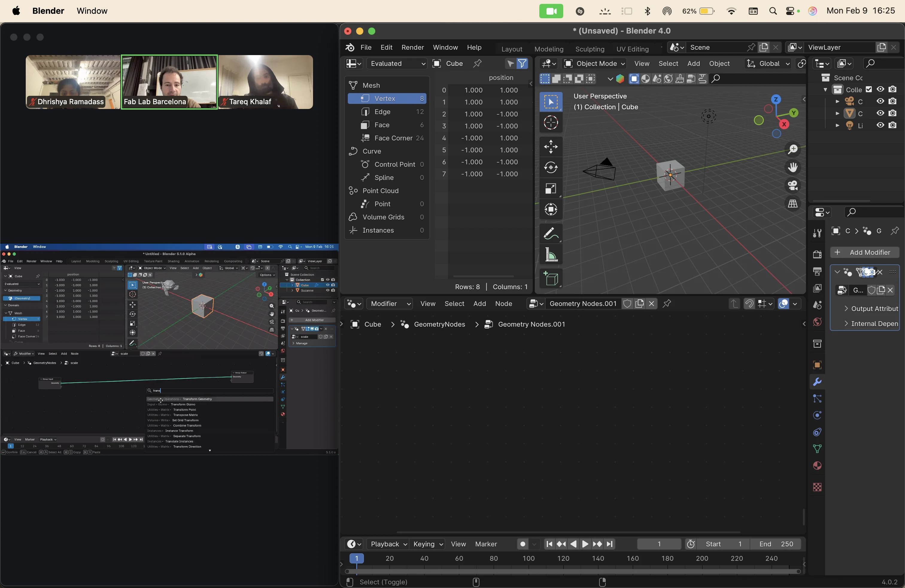
Task: Click the Add Cube tool
Action: point(551,279)
